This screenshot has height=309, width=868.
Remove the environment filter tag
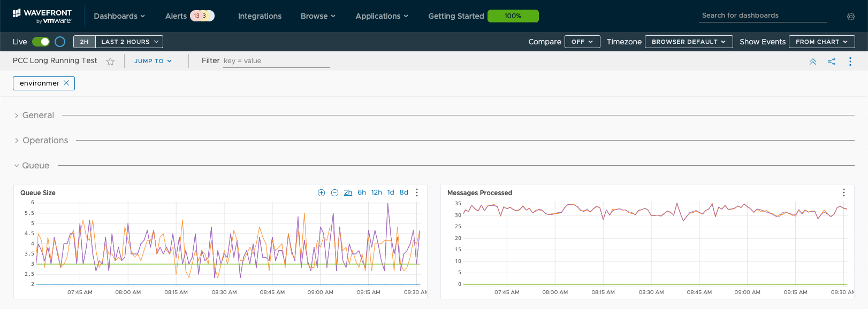click(x=66, y=83)
